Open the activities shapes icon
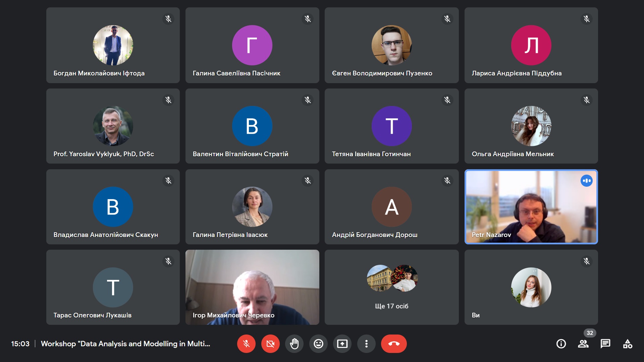The image size is (644, 362). coord(628,344)
